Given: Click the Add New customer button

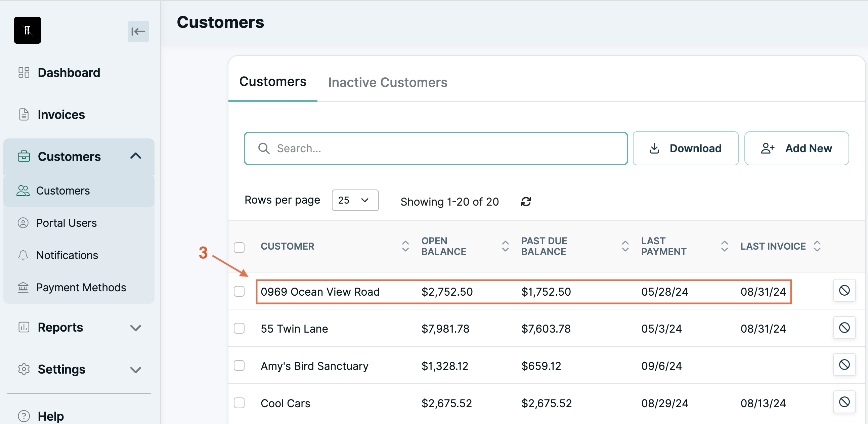Looking at the screenshot, I should tap(796, 148).
